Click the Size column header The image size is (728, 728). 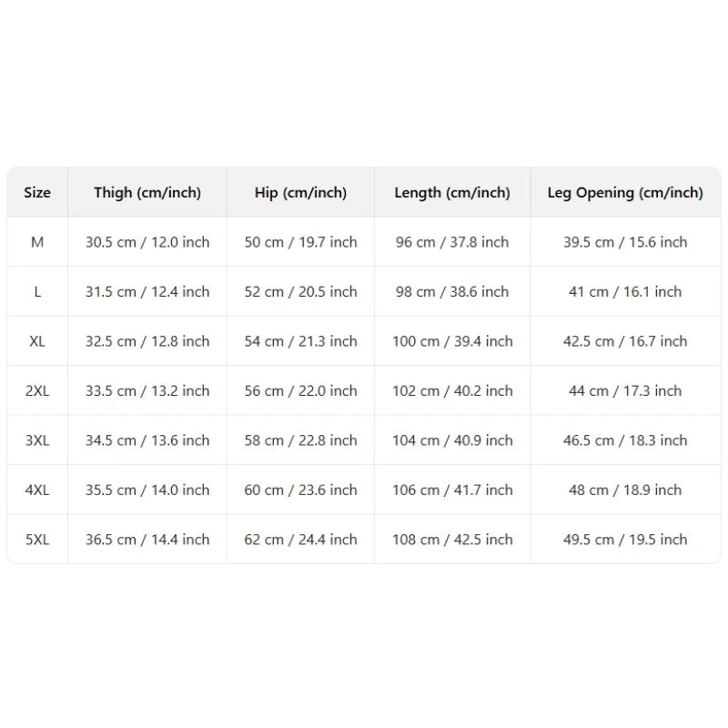tap(37, 192)
